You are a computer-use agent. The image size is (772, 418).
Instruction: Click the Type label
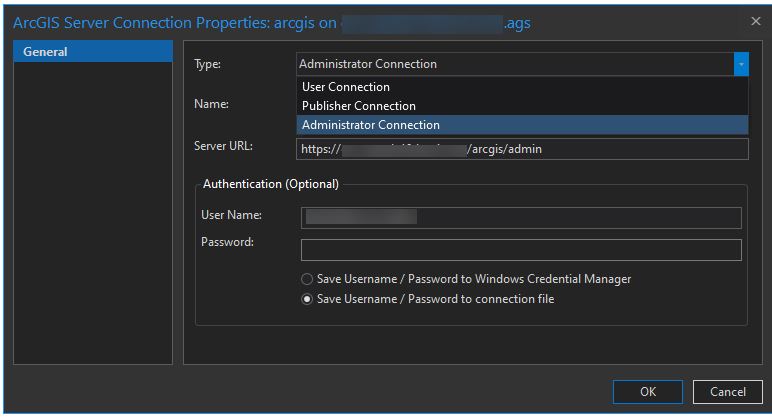[x=207, y=64]
